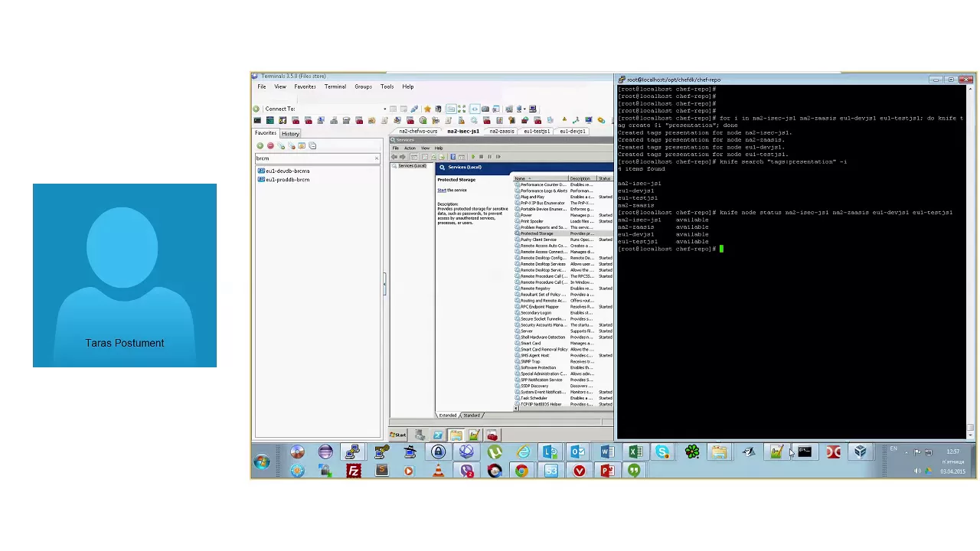This screenshot has width=980, height=551.
Task: Open Outlook from the taskbar
Action: coord(579,452)
